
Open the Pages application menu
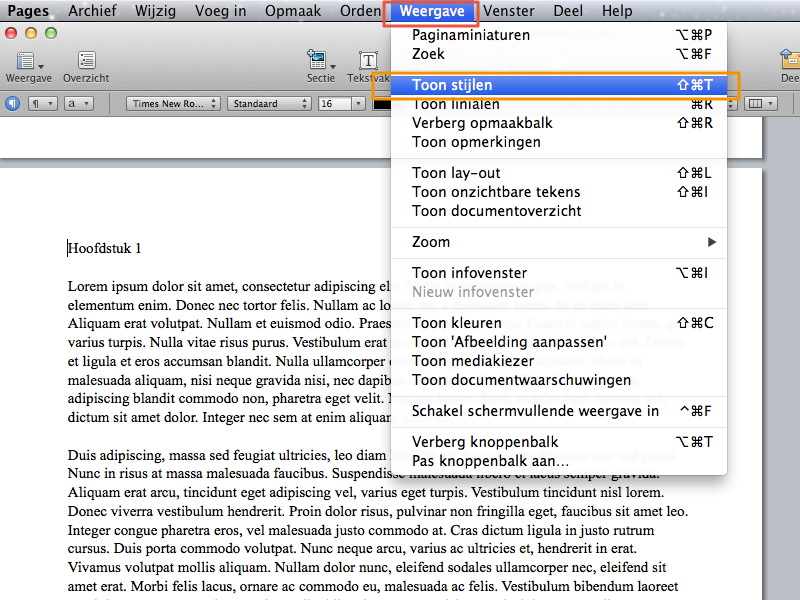coord(28,11)
